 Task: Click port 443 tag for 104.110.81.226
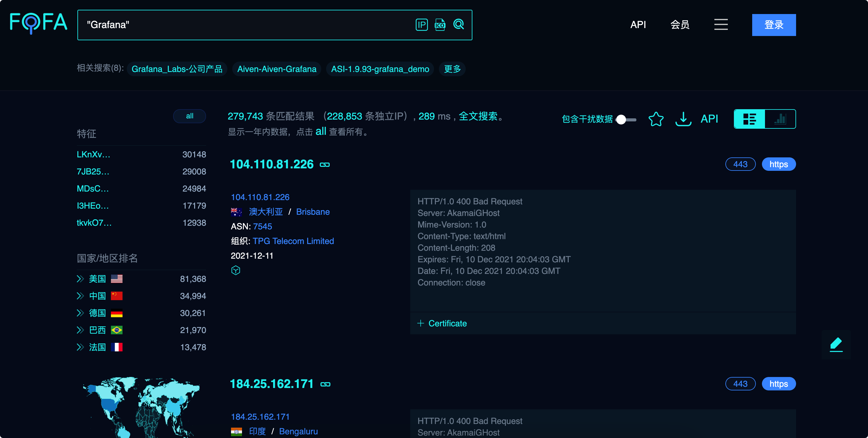[740, 164]
